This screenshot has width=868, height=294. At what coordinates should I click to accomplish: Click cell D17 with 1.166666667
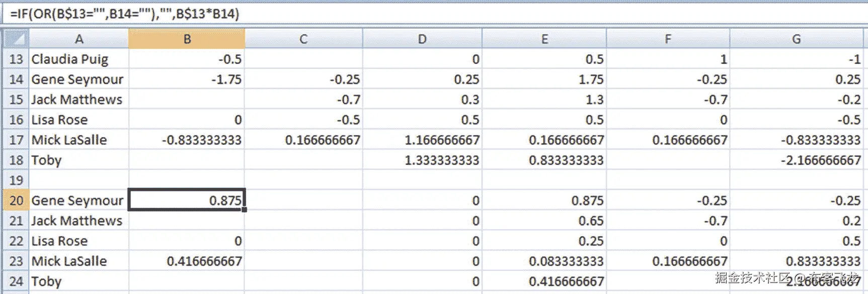click(422, 140)
